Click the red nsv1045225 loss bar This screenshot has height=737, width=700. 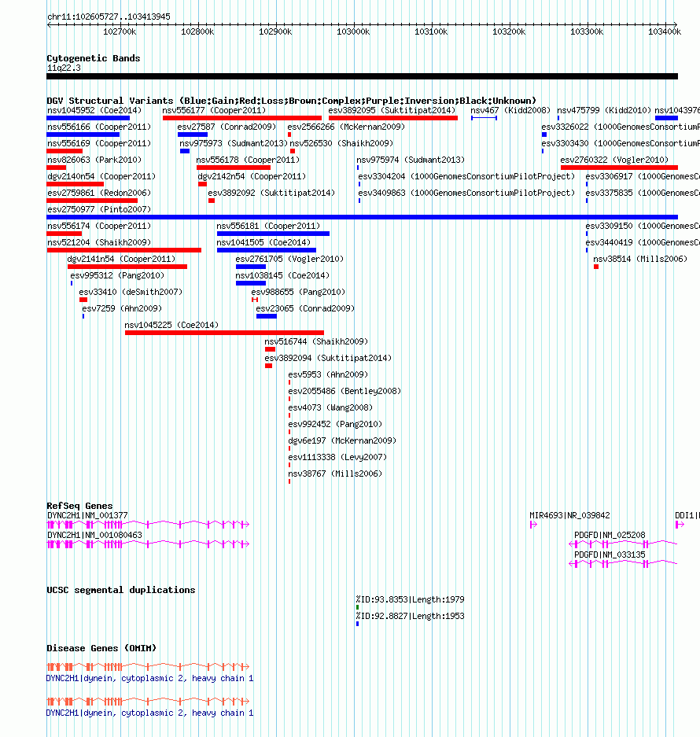[224, 333]
